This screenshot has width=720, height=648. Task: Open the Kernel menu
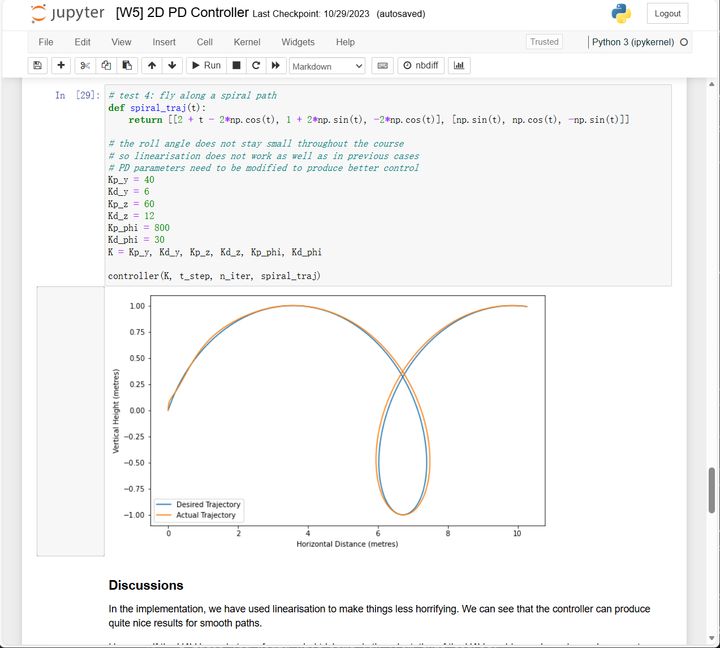[x=247, y=42]
